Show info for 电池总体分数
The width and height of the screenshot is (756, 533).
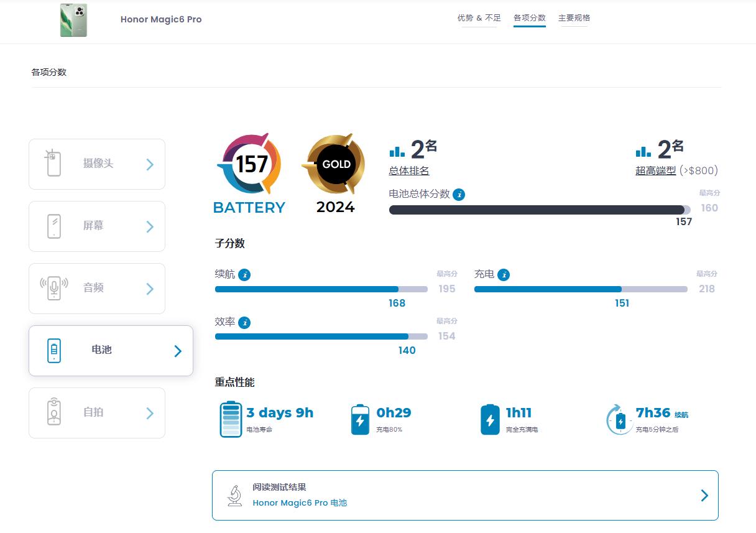[459, 195]
